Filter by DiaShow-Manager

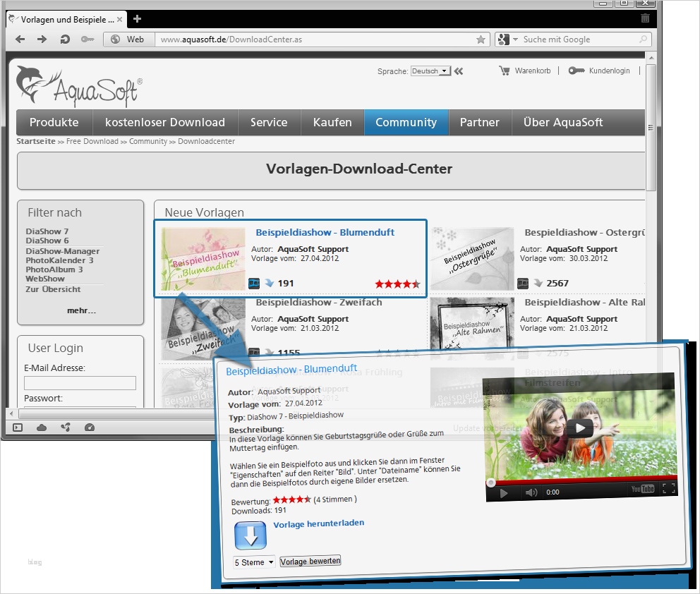click(63, 251)
